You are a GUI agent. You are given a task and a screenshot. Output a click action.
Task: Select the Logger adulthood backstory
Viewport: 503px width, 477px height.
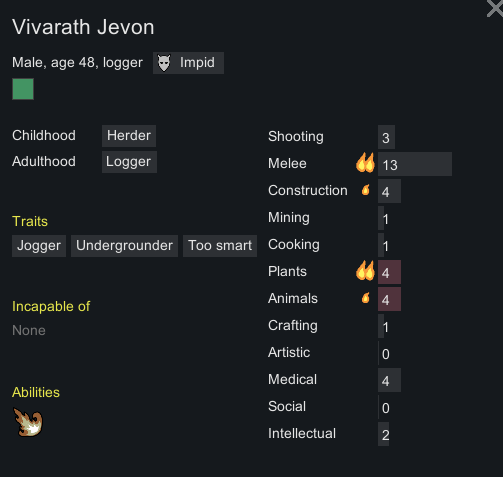pyautogui.click(x=129, y=162)
